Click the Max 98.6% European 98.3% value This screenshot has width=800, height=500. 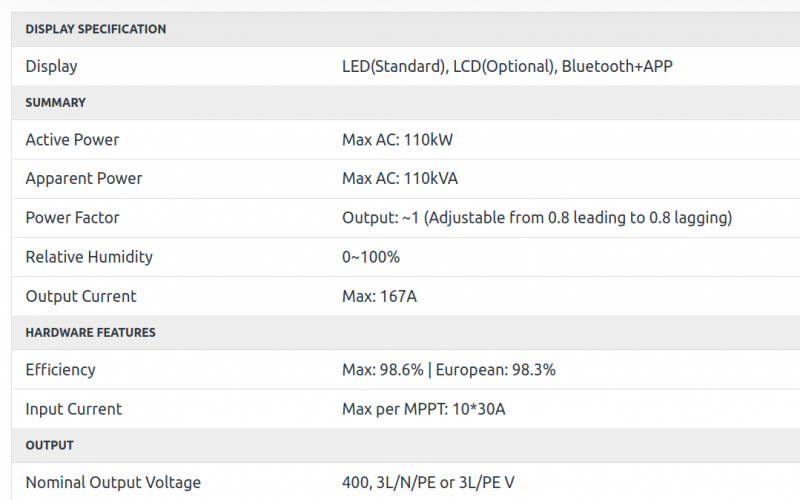(x=448, y=370)
